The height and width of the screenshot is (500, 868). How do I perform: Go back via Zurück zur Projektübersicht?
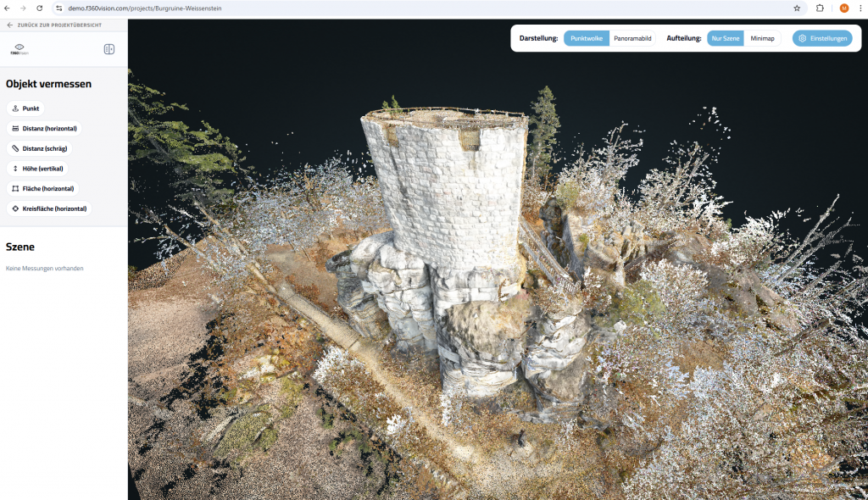point(54,25)
